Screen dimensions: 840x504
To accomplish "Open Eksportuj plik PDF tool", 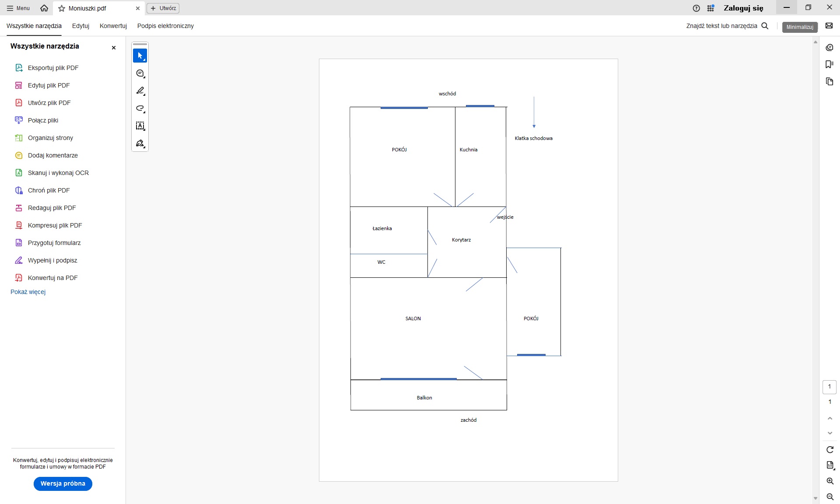I will click(x=53, y=68).
